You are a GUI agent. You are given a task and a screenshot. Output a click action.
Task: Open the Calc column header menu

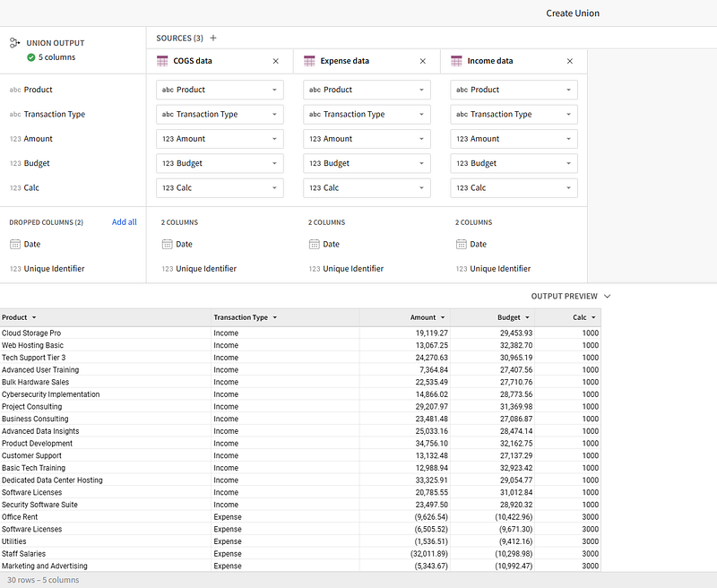pos(593,317)
